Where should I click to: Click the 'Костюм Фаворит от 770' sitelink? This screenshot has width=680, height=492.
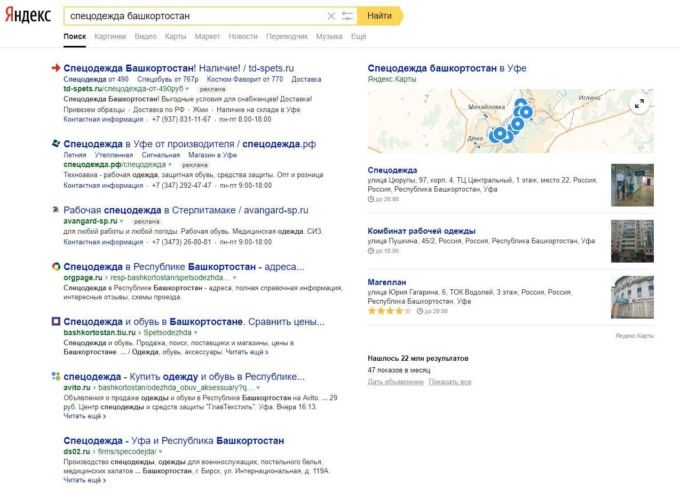click(x=245, y=79)
